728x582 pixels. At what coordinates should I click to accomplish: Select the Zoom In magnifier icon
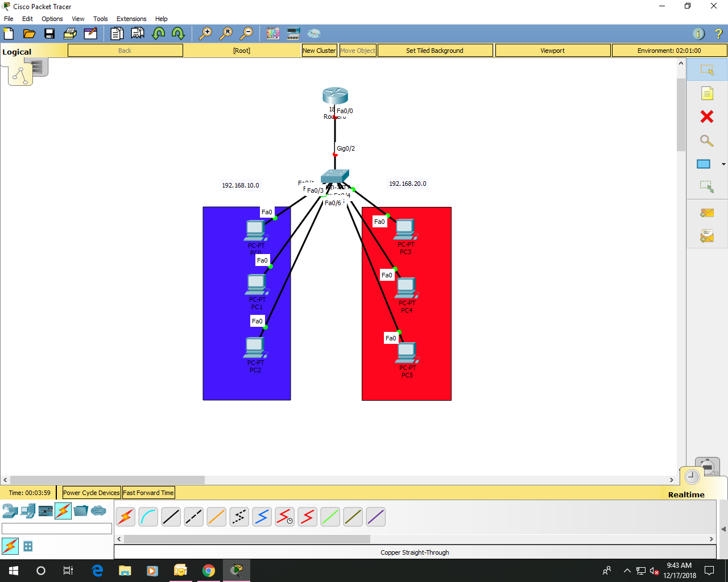(x=207, y=34)
